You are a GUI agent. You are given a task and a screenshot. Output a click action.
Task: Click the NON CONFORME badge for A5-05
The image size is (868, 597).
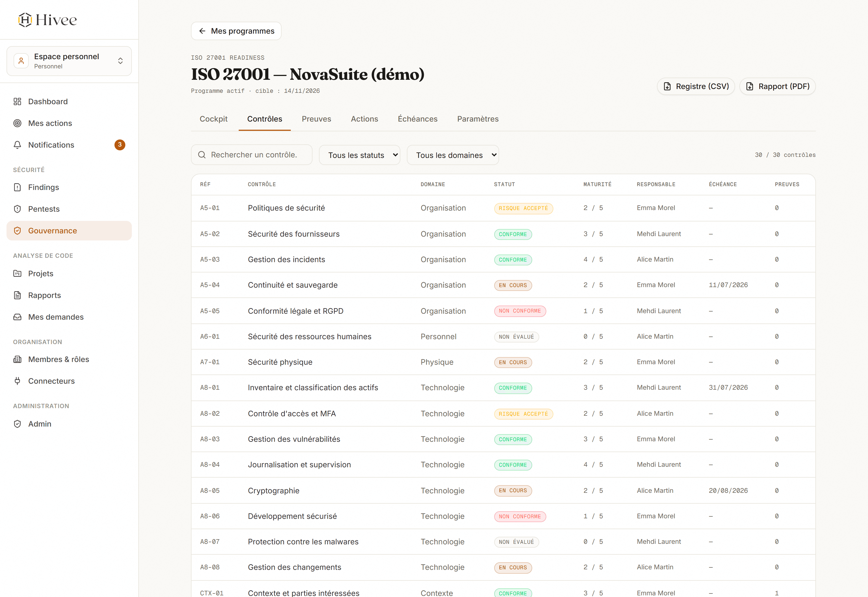520,311
